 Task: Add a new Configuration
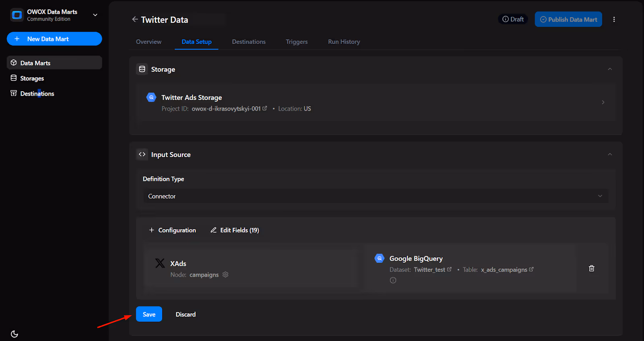172,230
